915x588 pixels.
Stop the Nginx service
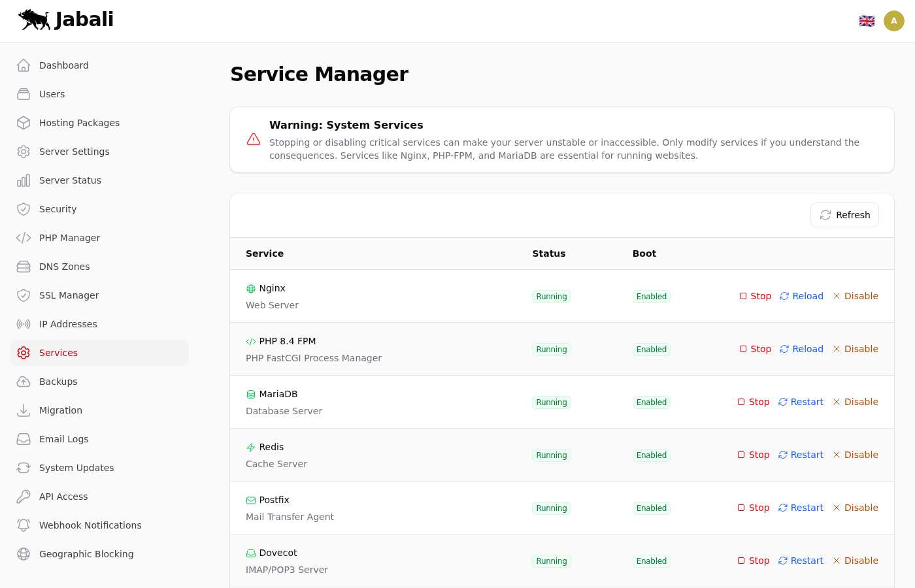coord(756,296)
